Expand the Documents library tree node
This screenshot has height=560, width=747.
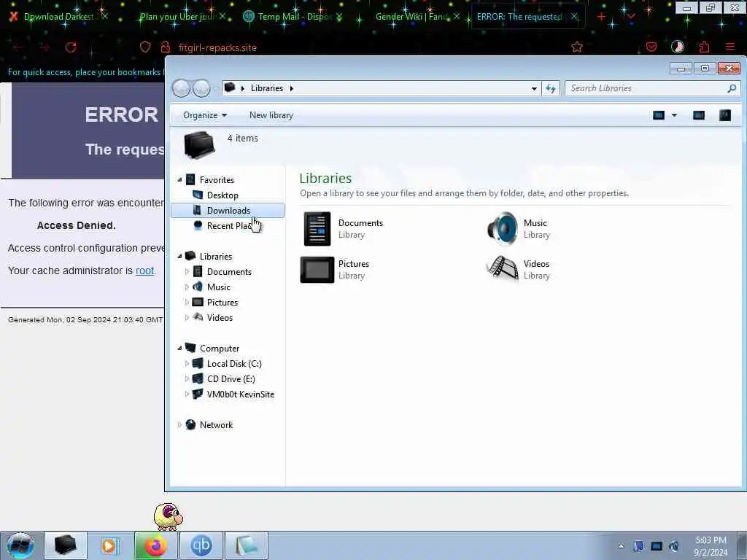click(187, 272)
